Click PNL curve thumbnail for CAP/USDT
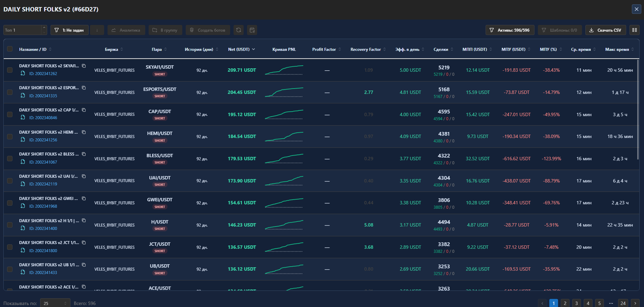 coord(284,114)
